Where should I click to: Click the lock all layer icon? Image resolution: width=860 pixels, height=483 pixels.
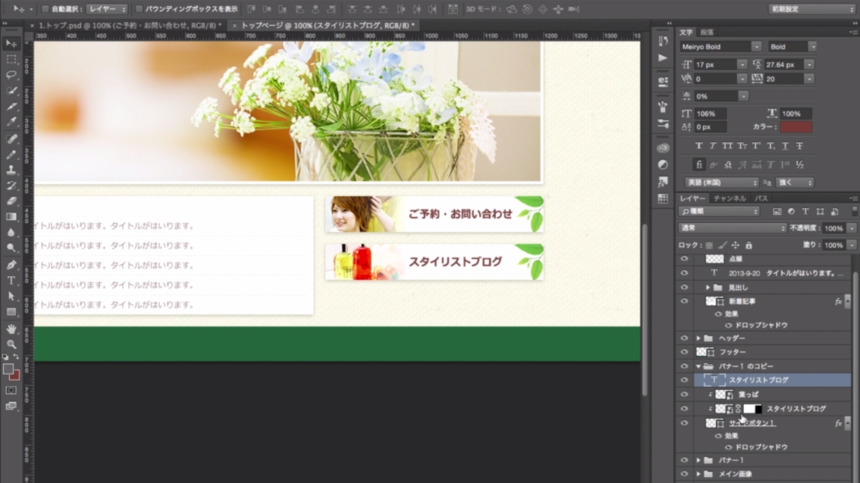coord(749,245)
